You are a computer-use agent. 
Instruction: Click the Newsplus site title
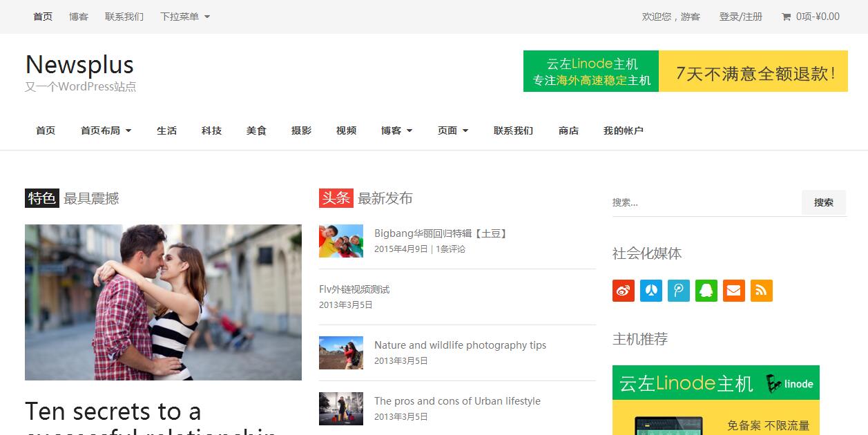point(79,64)
